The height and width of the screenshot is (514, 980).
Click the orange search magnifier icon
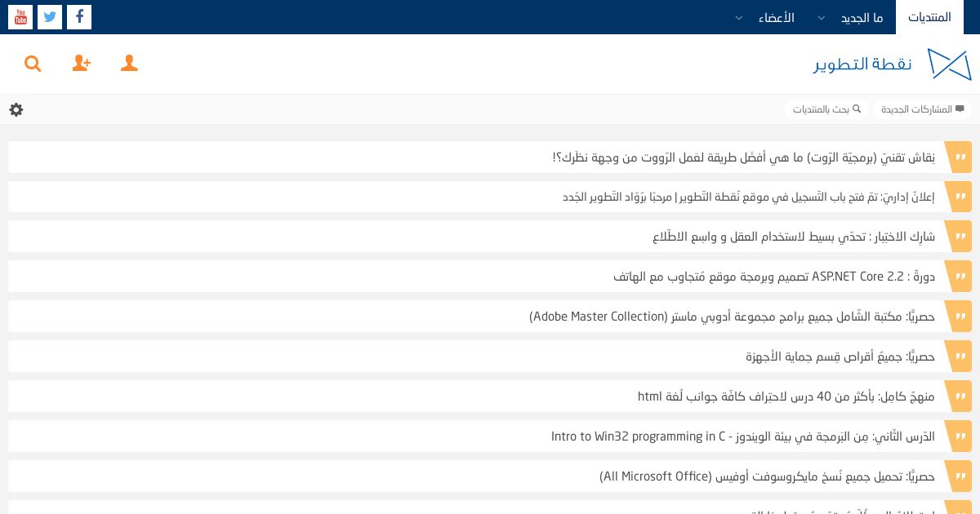click(x=33, y=64)
